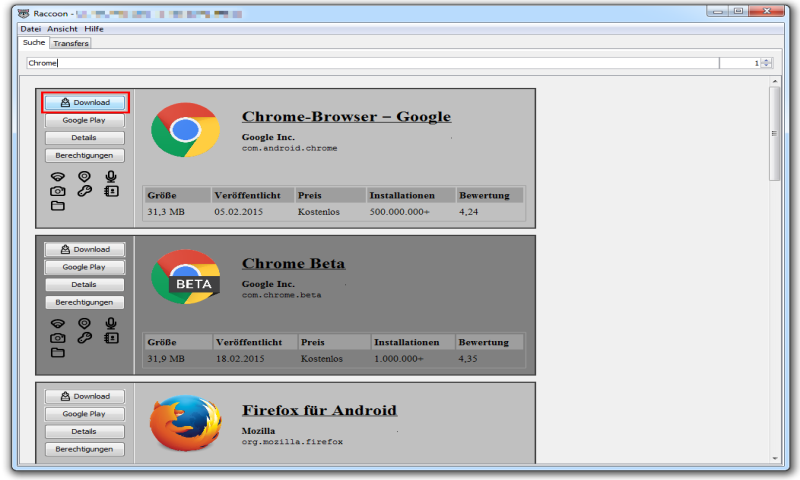Open the Hilfe menu
The image size is (800, 480).
[94, 29]
